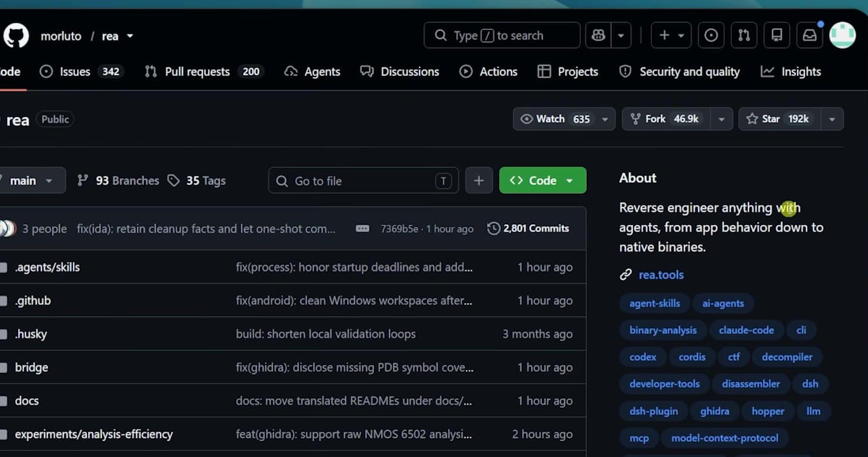The width and height of the screenshot is (868, 457).
Task: Expand the green Code dropdown button
Action: 543,180
